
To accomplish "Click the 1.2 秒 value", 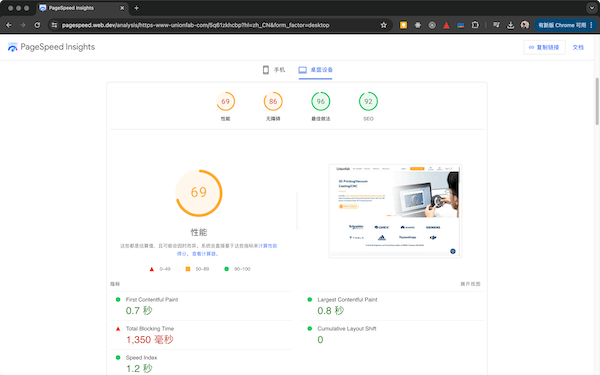I will (139, 369).
